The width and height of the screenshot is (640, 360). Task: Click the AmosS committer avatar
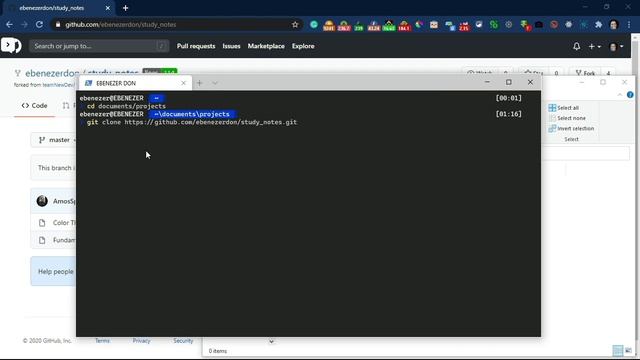[42, 201]
